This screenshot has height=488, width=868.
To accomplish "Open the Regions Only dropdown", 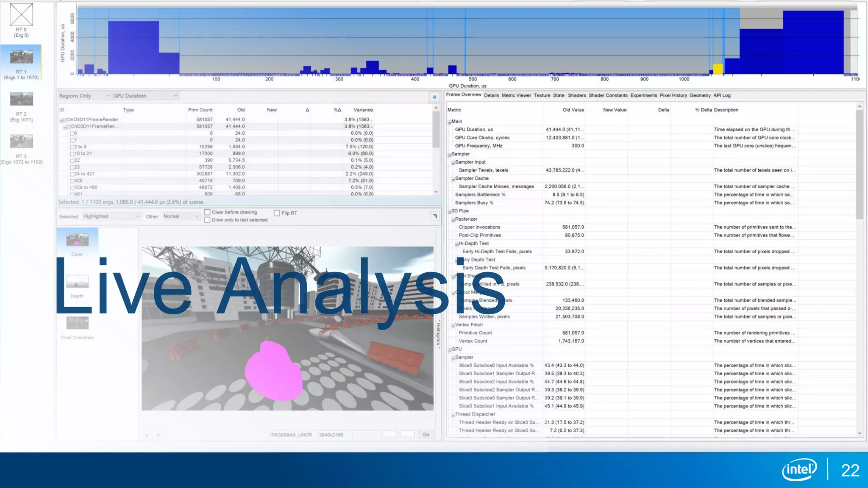I will pyautogui.click(x=84, y=96).
